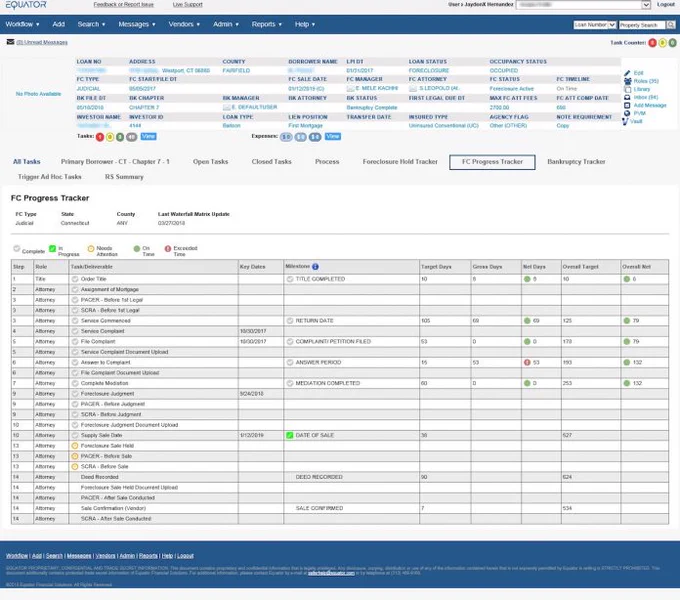Click DATE OF SALE in-progress green icon
This screenshot has height=600, width=680.
290,435
